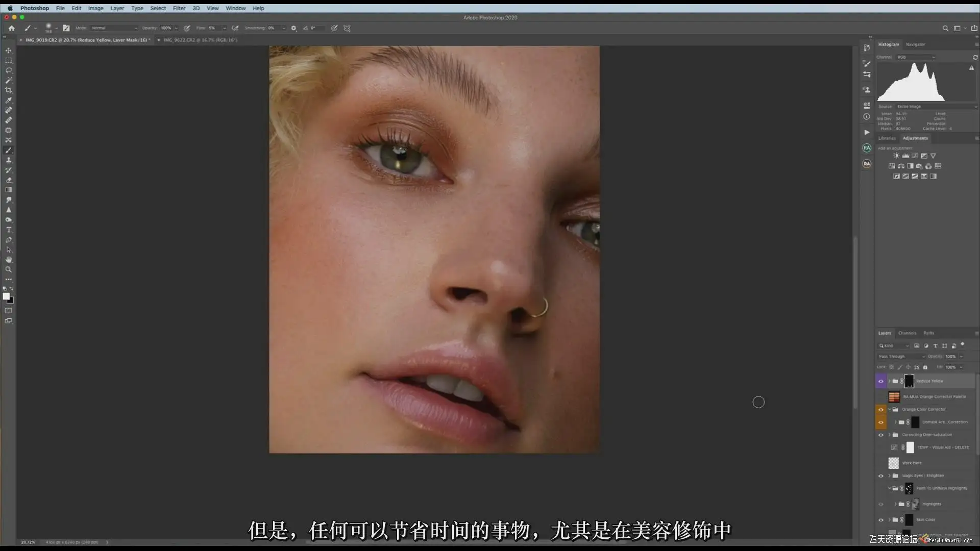The image size is (980, 551).
Task: Hide the Reduce Yellow group
Action: click(x=881, y=381)
